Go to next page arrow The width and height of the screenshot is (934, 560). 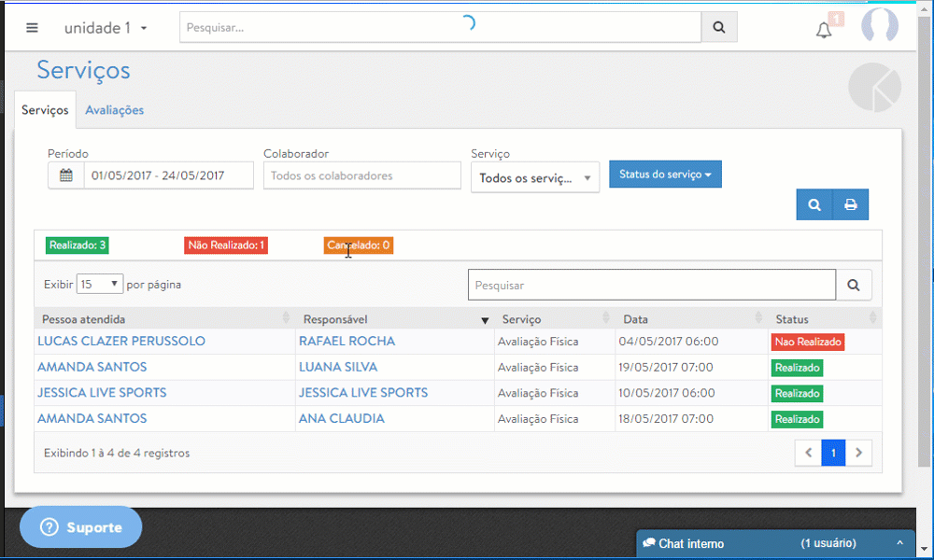coord(858,454)
